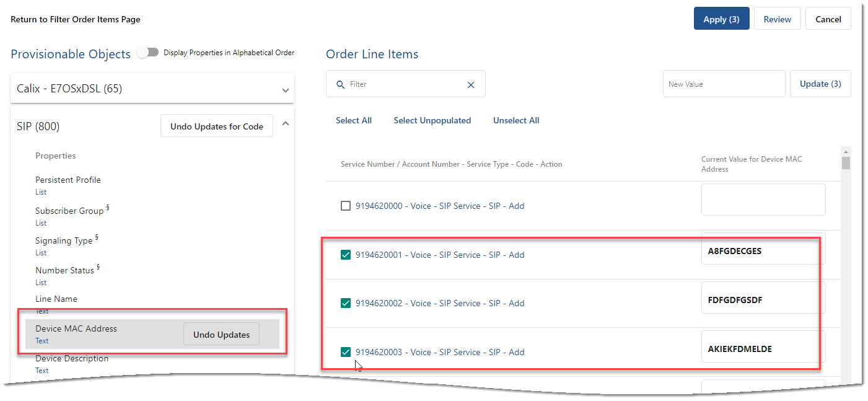This screenshot has height=401, width=868.
Task: Select the Subscriber Group property
Action: (x=69, y=211)
